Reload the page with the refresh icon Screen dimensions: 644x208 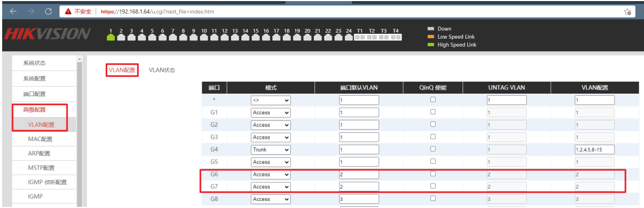coord(48,11)
